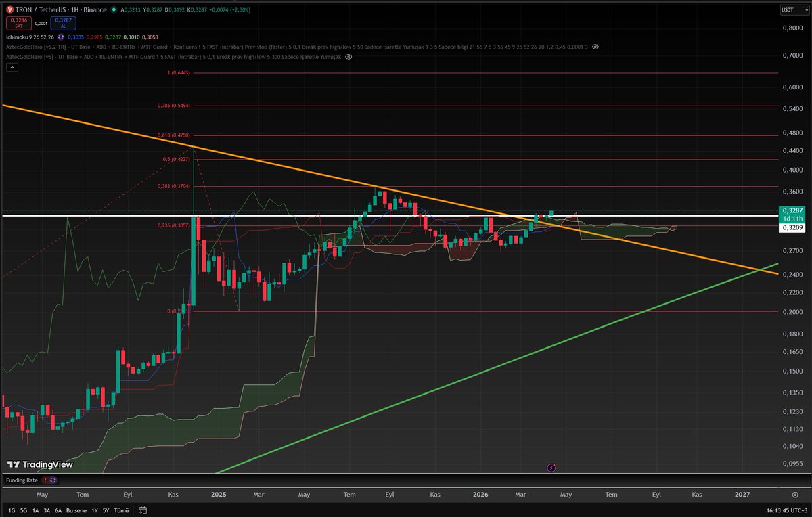
Task: Click the 2026 time axis label
Action: pos(480,495)
